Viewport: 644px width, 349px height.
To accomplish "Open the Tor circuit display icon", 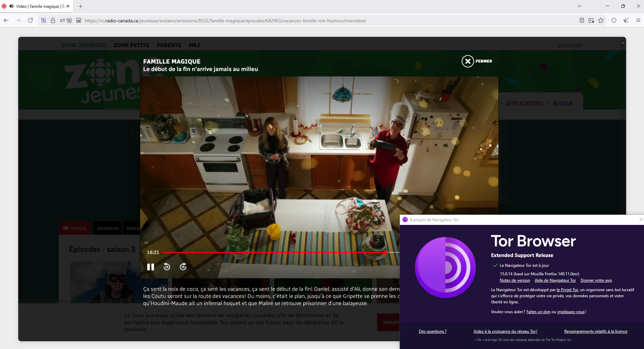I will pos(44,21).
